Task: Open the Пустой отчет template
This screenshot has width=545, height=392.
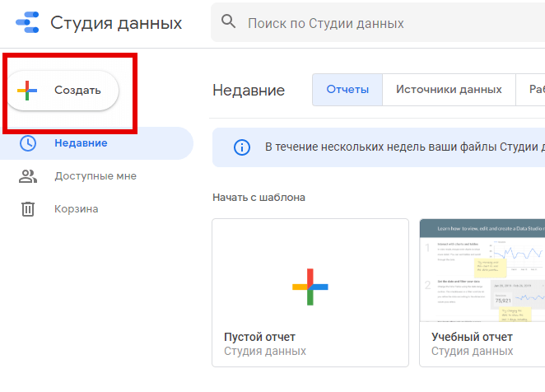Action: point(310,292)
